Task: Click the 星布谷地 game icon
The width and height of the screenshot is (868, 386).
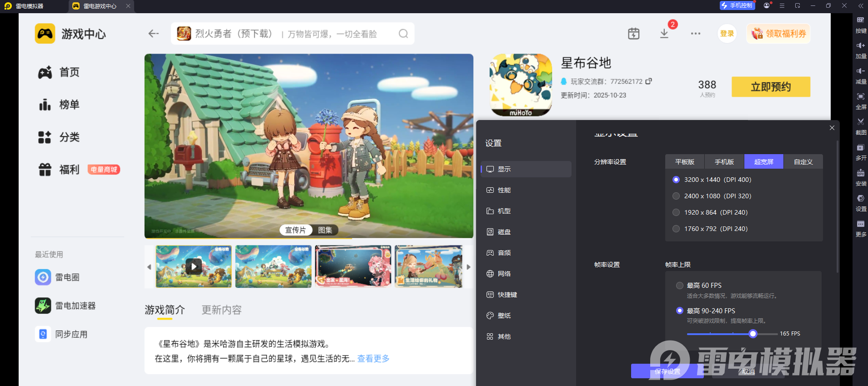Action: 521,85
